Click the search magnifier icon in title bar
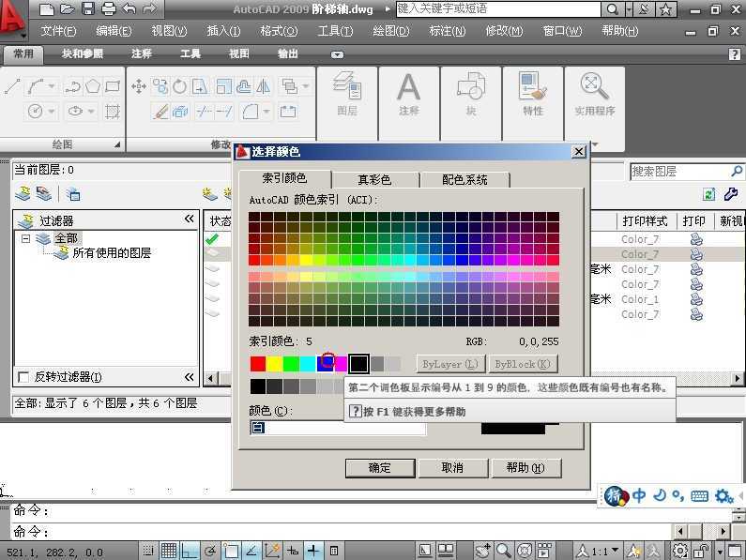This screenshot has width=746, height=560. pos(613,9)
